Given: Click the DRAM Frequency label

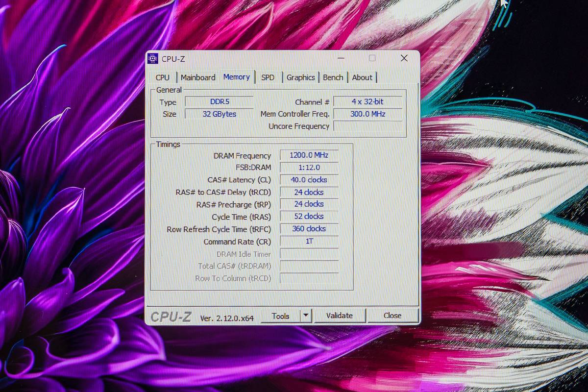Looking at the screenshot, I should [242, 156].
